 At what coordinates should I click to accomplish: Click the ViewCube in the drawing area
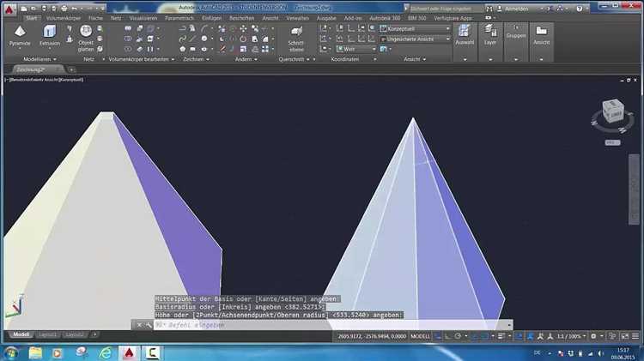click(x=613, y=111)
